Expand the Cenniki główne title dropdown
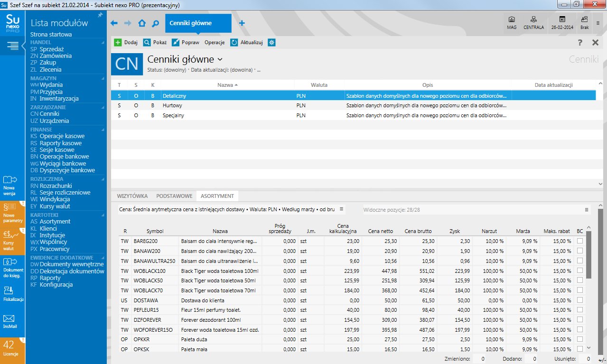Viewport: 607px width, 364px height. tap(220, 59)
